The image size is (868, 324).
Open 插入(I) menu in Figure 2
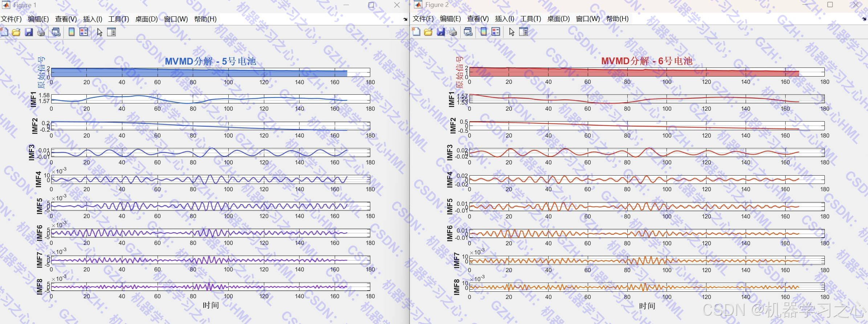505,19
